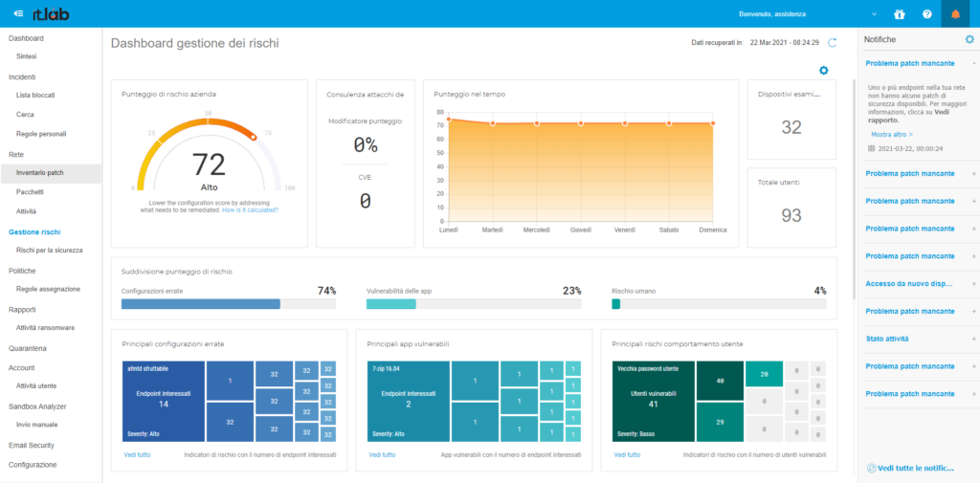This screenshot has height=483, width=980.
Task: Select Attività ransomware under Rapporti
Action: (x=45, y=327)
